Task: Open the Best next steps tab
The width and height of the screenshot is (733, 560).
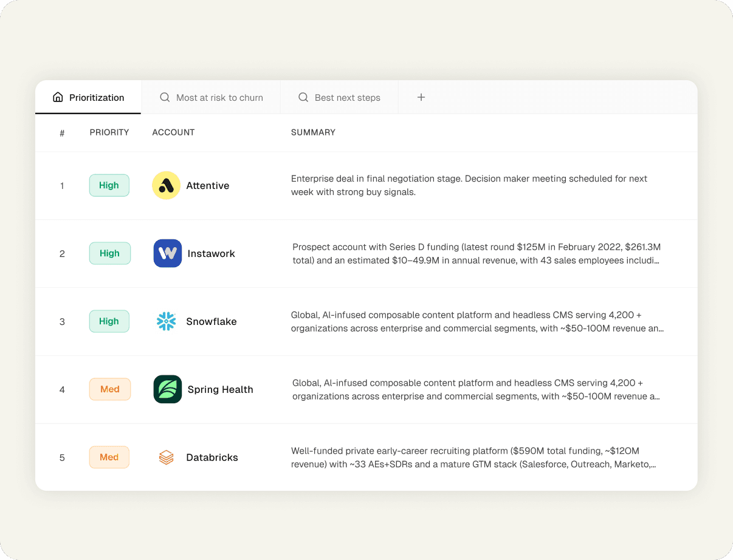Action: [339, 97]
